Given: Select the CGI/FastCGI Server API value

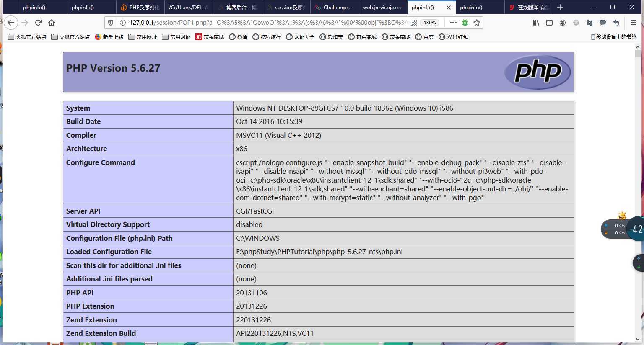Looking at the screenshot, I should (x=255, y=211).
